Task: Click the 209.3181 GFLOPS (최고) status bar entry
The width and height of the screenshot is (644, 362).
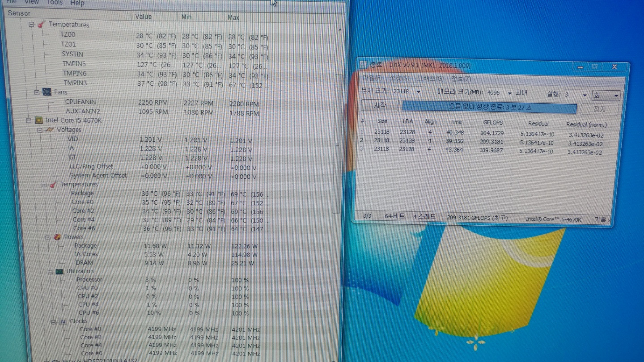Action: (x=478, y=218)
